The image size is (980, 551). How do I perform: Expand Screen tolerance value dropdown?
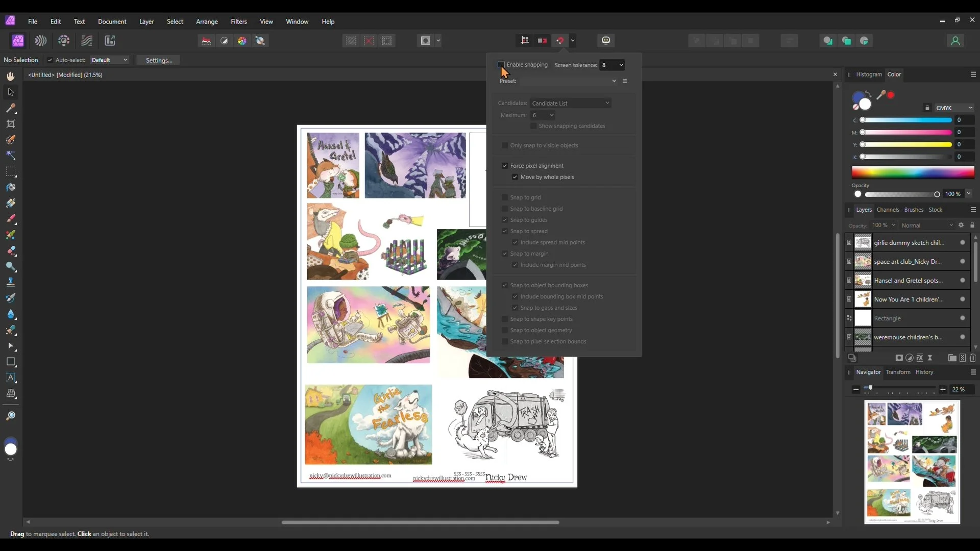coord(621,65)
